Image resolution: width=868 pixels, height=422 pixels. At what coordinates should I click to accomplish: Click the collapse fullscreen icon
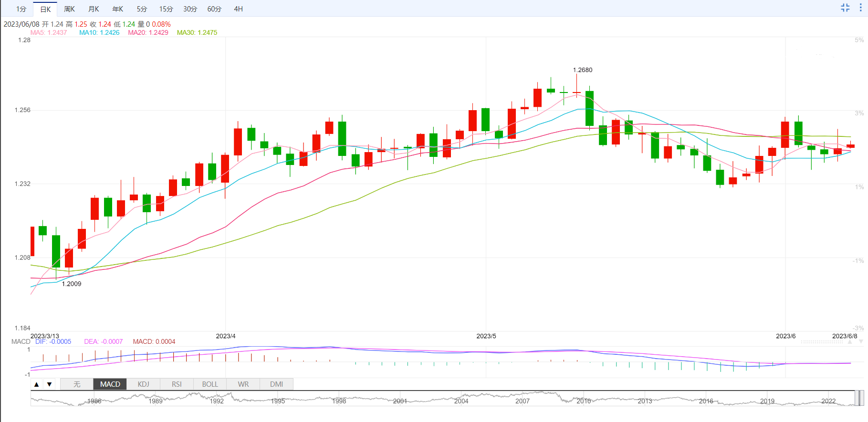click(845, 8)
